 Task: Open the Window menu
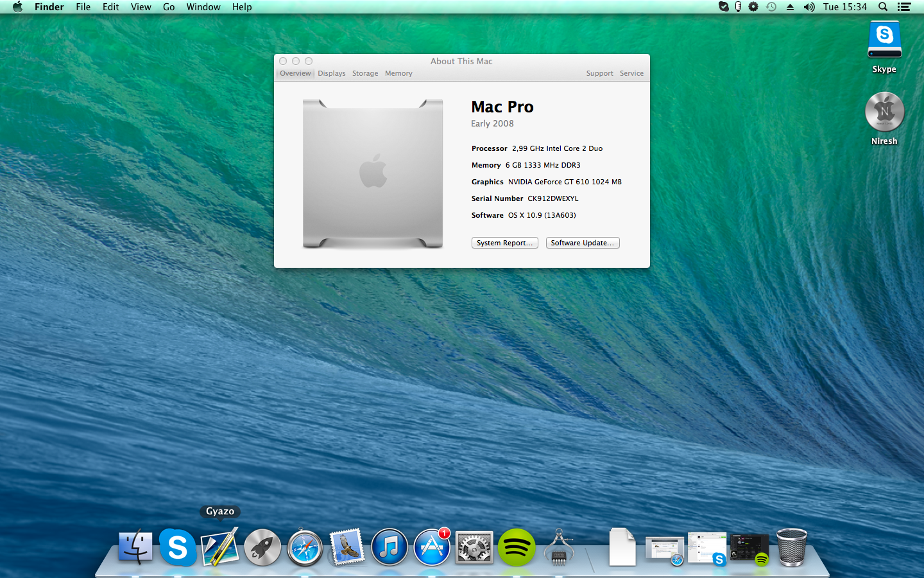(x=203, y=7)
